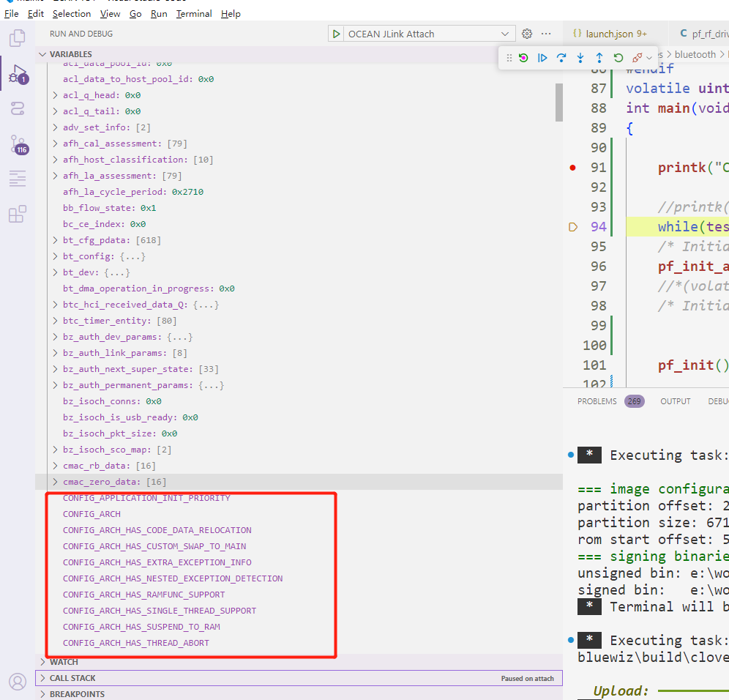The height and width of the screenshot is (700, 729).
Task: Open the Run and Debug icon
Action: point(17,74)
